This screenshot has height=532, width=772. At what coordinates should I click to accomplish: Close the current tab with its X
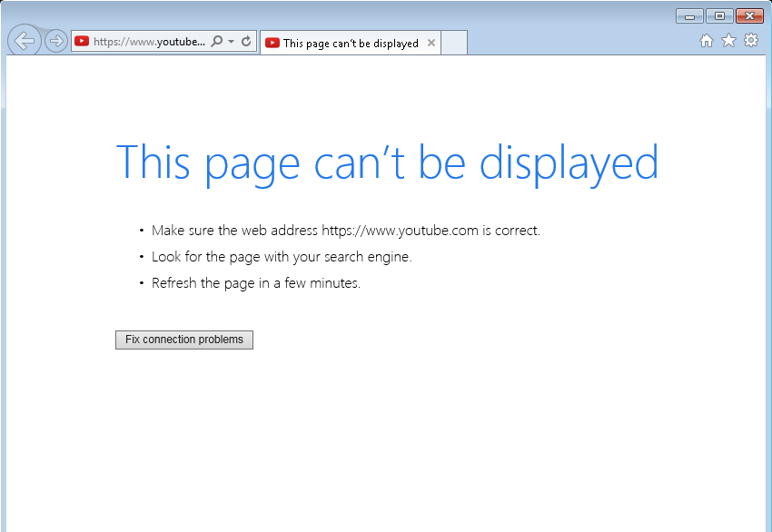tap(431, 43)
